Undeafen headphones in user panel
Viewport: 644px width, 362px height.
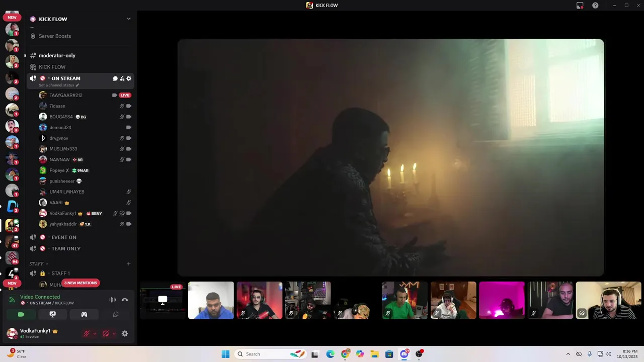point(106,333)
